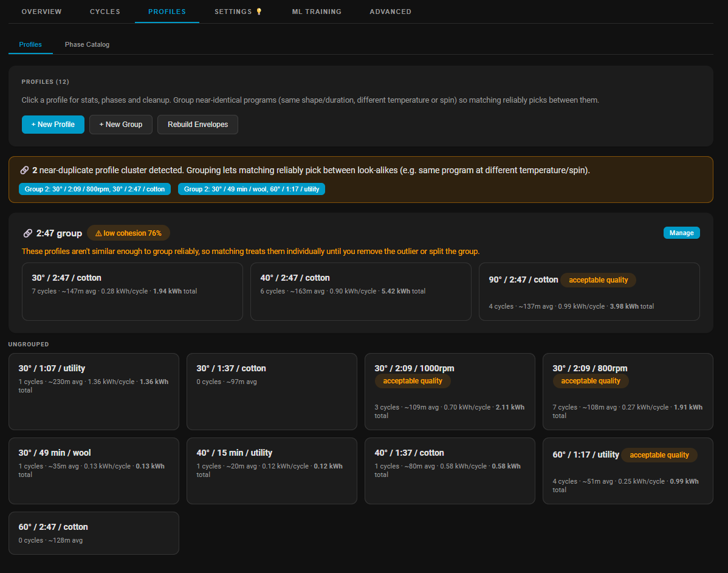Open the 60° / 1:17 / utility profile card
The image size is (728, 573).
[x=628, y=471]
